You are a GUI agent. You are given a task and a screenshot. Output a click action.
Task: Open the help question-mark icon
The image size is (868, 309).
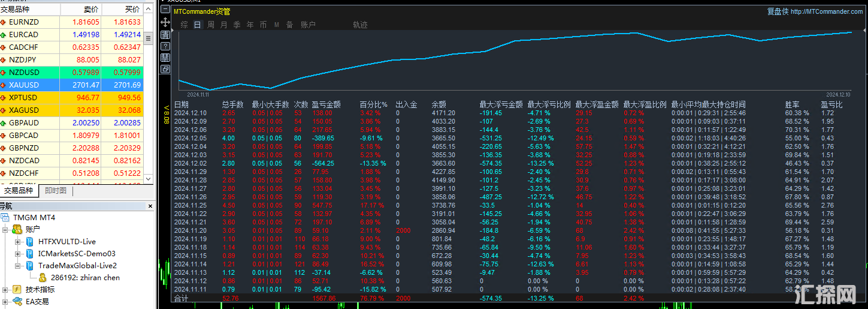click(x=165, y=46)
